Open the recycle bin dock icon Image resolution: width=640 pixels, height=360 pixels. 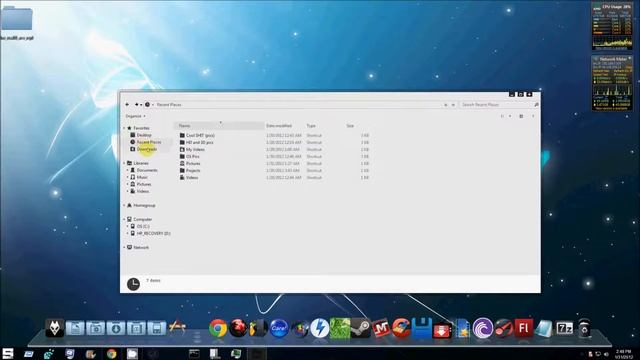[584, 328]
